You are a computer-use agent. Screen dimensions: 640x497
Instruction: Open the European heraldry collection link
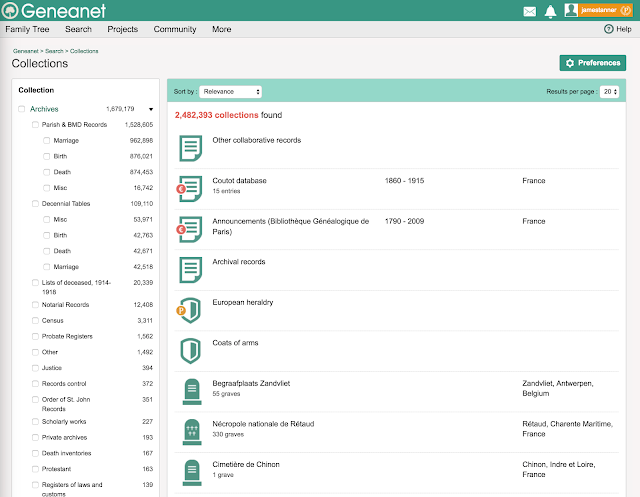[242, 302]
